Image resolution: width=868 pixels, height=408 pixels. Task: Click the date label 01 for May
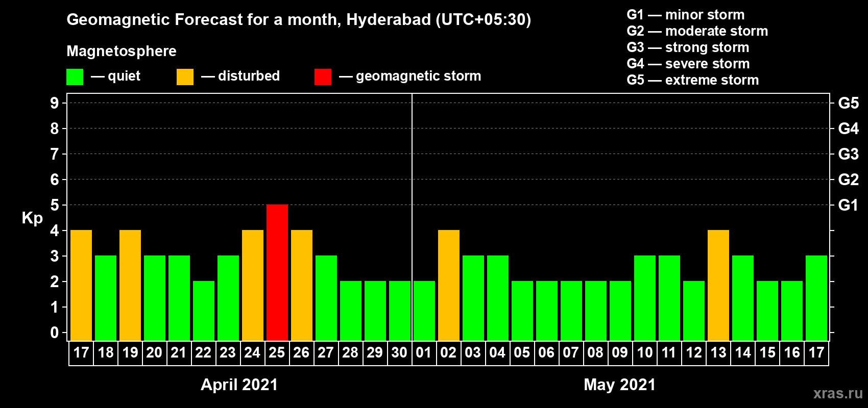[x=424, y=353]
